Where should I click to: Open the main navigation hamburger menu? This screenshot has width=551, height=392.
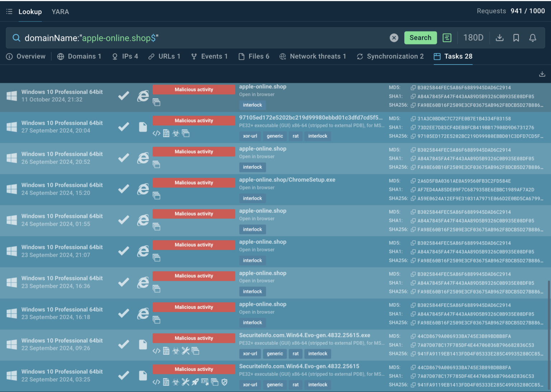[9, 11]
